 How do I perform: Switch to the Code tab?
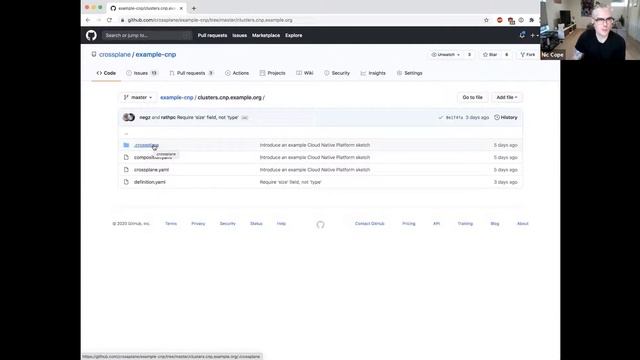(x=106, y=73)
